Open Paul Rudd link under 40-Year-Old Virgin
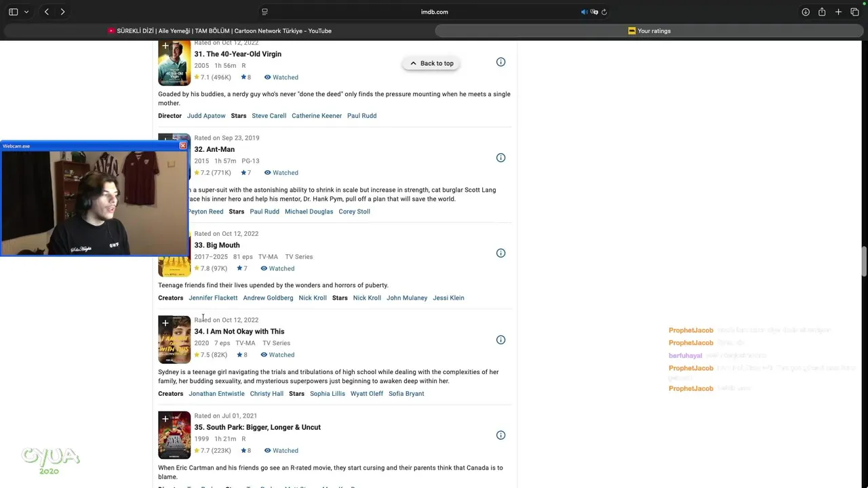This screenshot has height=488, width=868. pyautogui.click(x=362, y=116)
